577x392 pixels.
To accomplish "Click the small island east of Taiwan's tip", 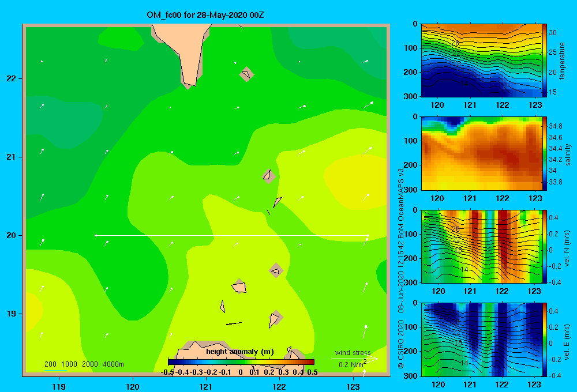I will [246, 74].
